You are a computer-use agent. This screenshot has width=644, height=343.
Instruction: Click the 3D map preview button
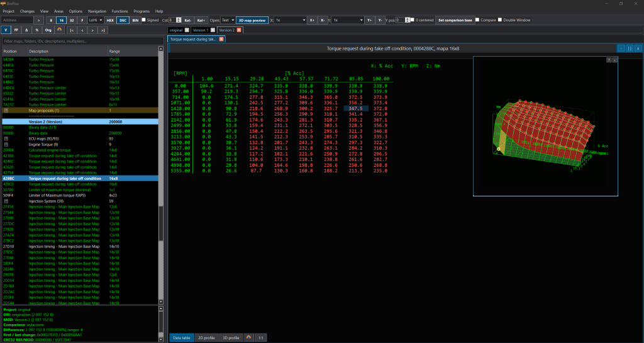tap(252, 20)
